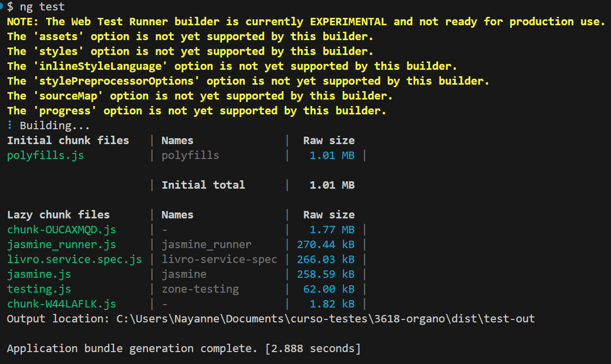611x364 pixels.
Task: Click the 'zone-testing' chunk name
Action: point(200,289)
